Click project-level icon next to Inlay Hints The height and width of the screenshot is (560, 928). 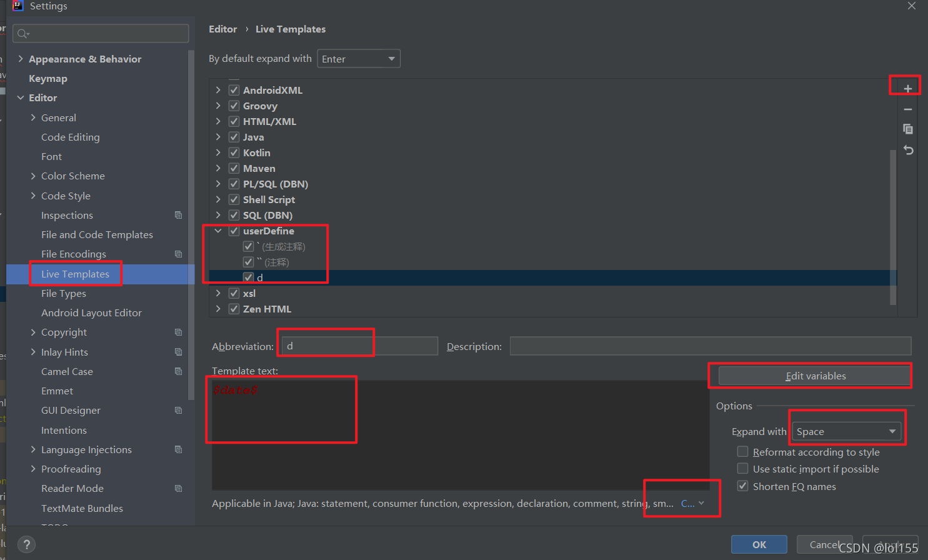[179, 352]
